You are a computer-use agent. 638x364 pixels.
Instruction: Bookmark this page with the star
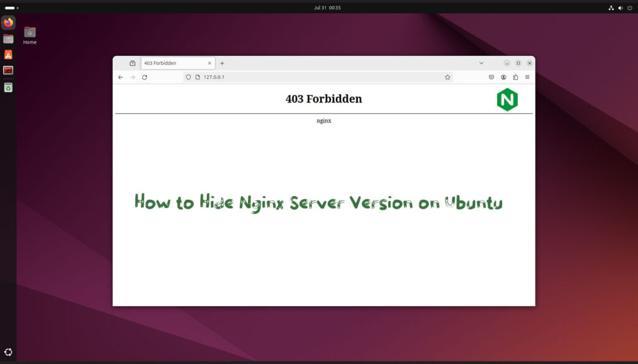click(x=447, y=77)
